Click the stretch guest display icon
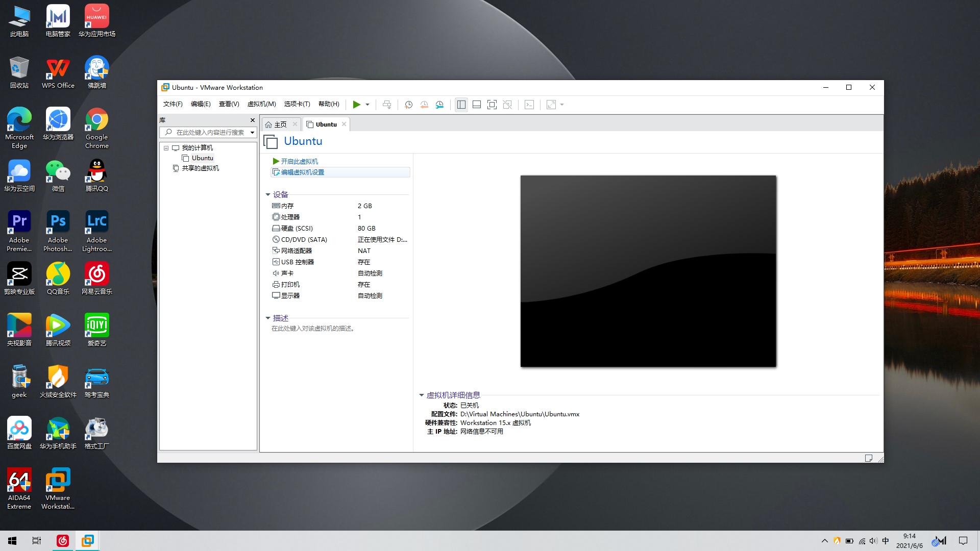This screenshot has height=551, width=980. (551, 105)
